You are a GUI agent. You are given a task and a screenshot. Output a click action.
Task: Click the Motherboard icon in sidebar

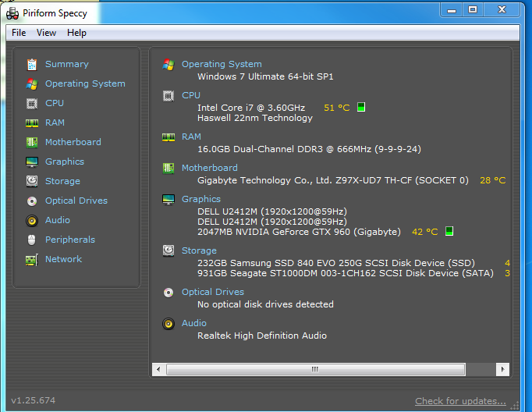tap(32, 142)
